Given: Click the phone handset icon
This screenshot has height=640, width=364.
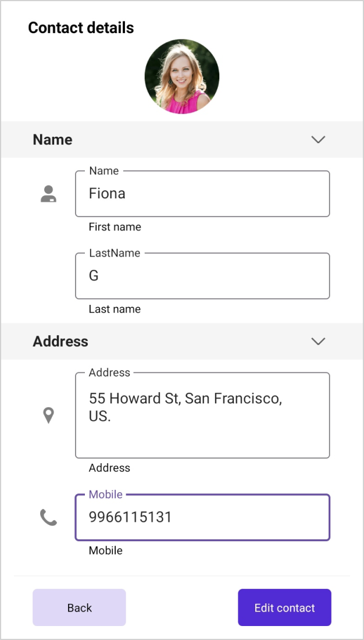Looking at the screenshot, I should [48, 517].
